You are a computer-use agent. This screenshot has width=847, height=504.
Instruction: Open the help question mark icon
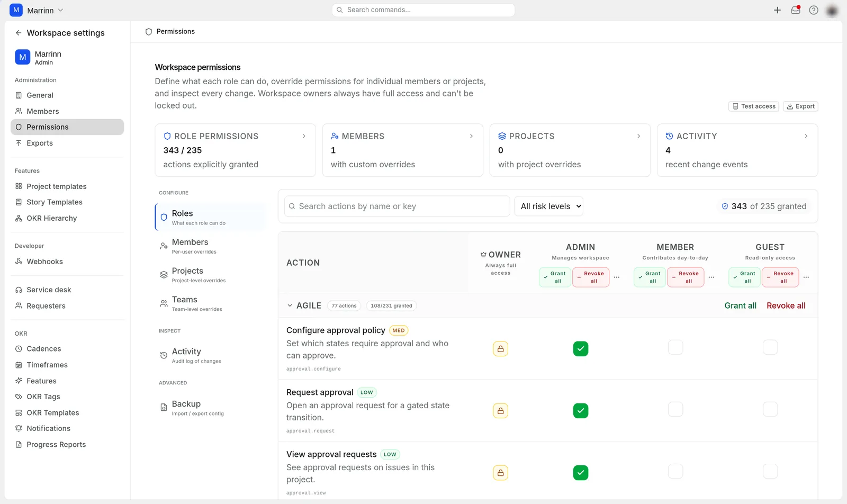pos(814,10)
